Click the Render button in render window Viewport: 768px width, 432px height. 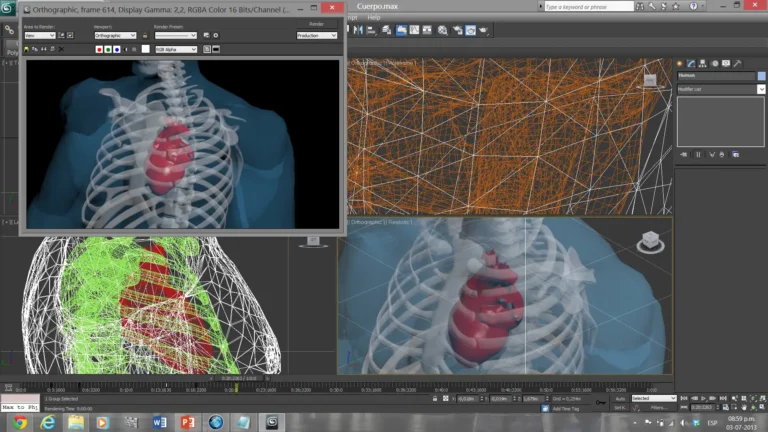316,23
